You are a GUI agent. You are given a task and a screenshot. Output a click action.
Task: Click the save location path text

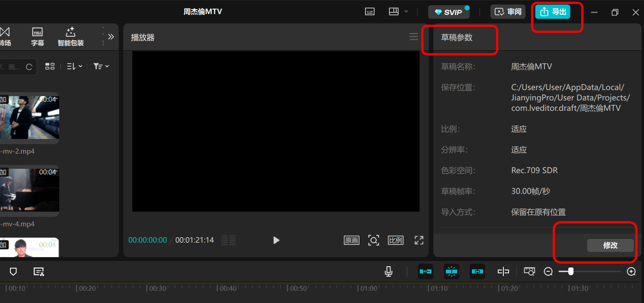pyautogui.click(x=570, y=98)
